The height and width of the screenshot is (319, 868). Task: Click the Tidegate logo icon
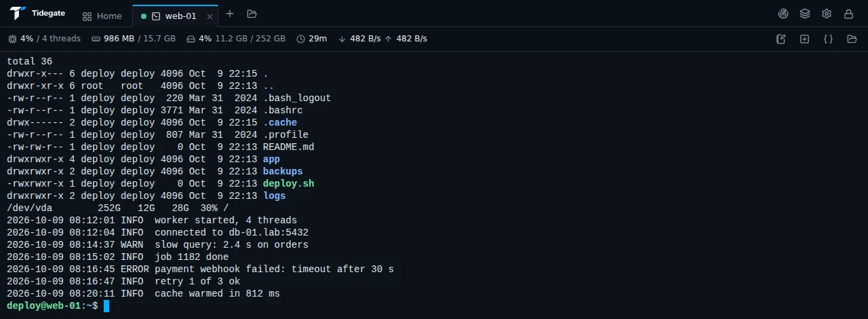[x=18, y=14]
